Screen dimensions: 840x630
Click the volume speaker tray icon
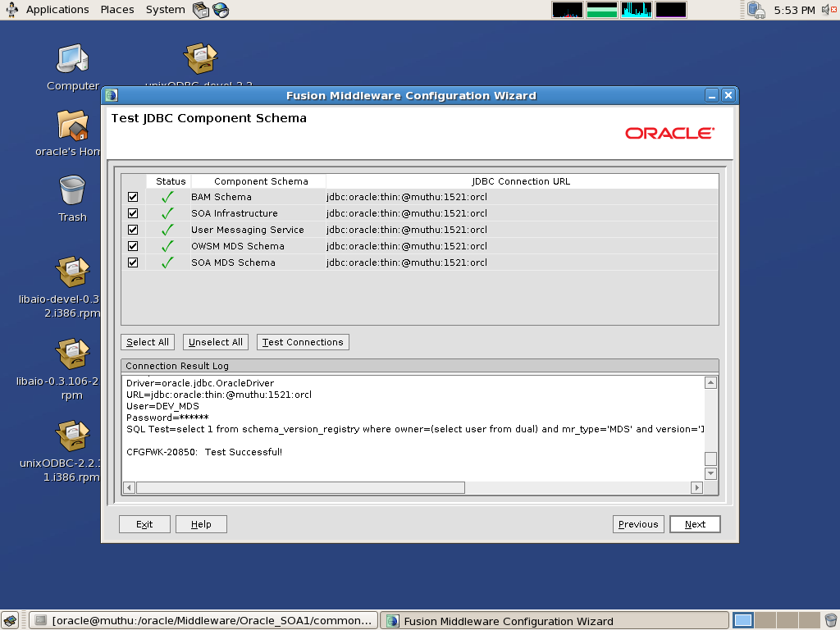[829, 10]
